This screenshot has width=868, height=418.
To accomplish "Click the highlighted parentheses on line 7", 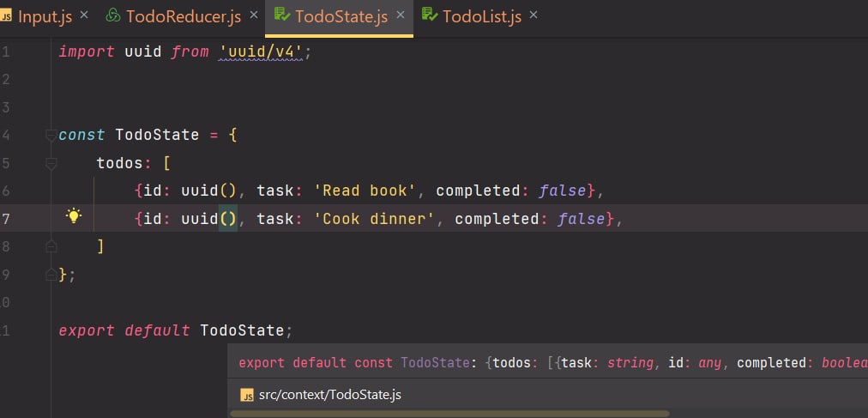I will click(x=227, y=219).
